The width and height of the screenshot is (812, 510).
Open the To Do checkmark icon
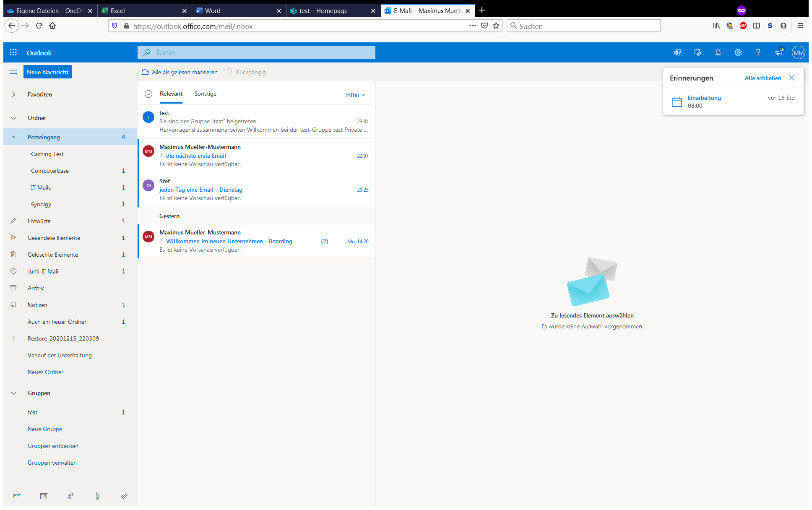click(124, 496)
